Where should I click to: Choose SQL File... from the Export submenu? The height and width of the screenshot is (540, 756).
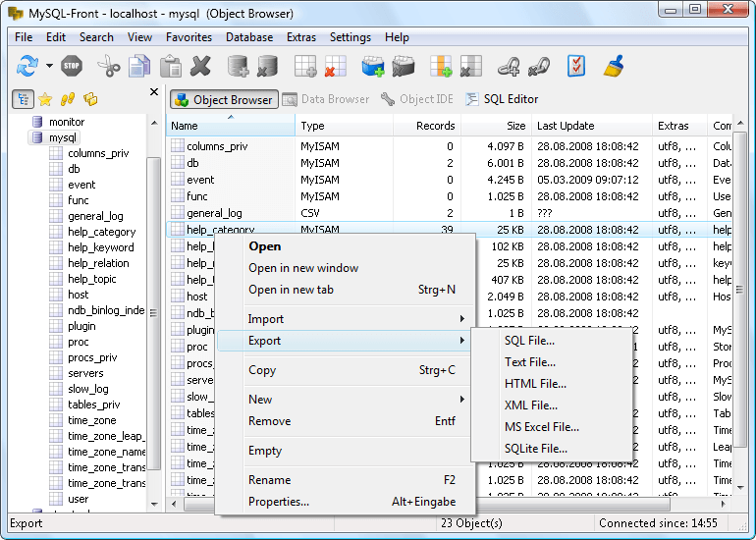pyautogui.click(x=529, y=341)
